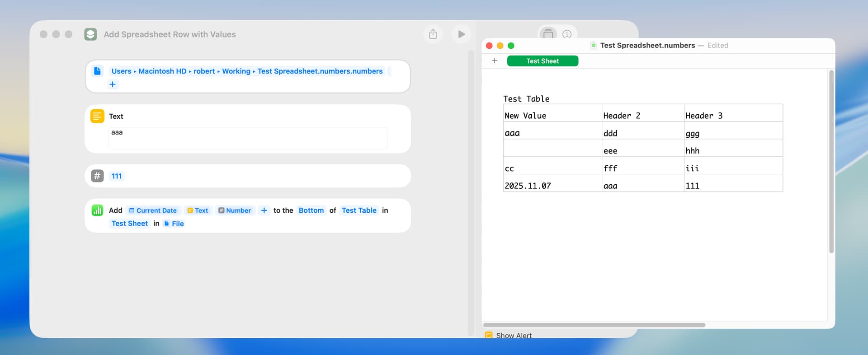Add another value to the row
The height and width of the screenshot is (355, 868).
coord(264,210)
